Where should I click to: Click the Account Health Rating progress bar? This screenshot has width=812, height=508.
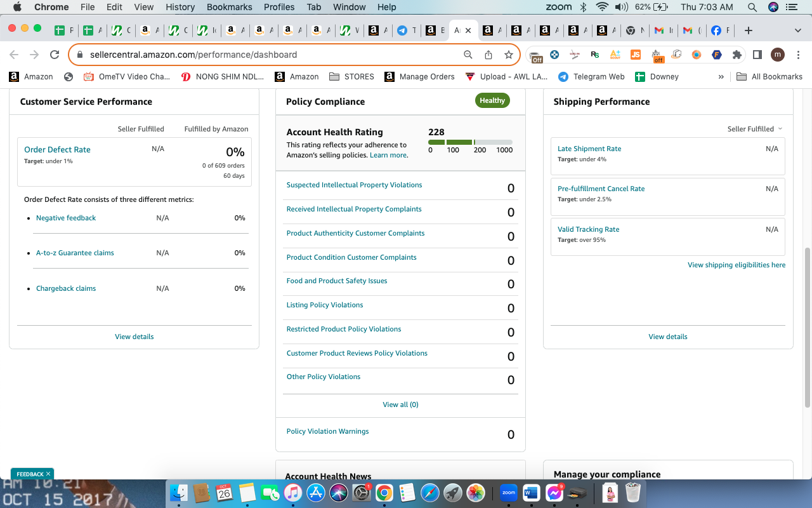tap(470, 142)
